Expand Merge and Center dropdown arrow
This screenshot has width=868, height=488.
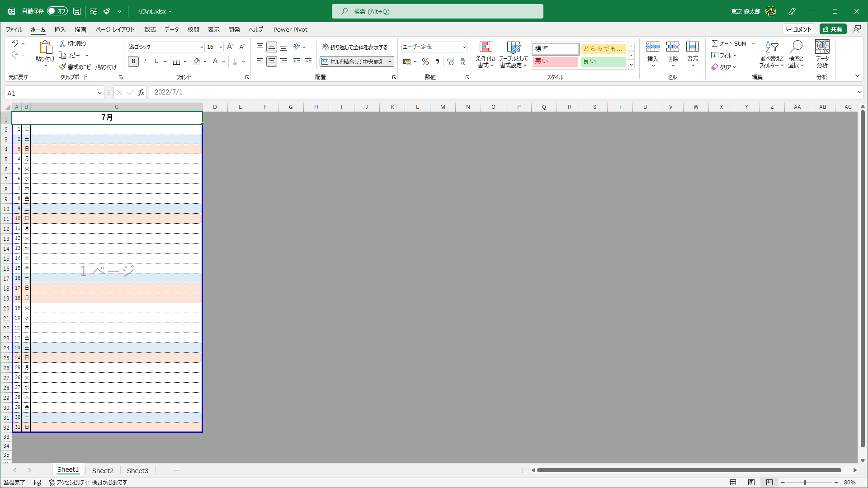[x=390, y=61]
